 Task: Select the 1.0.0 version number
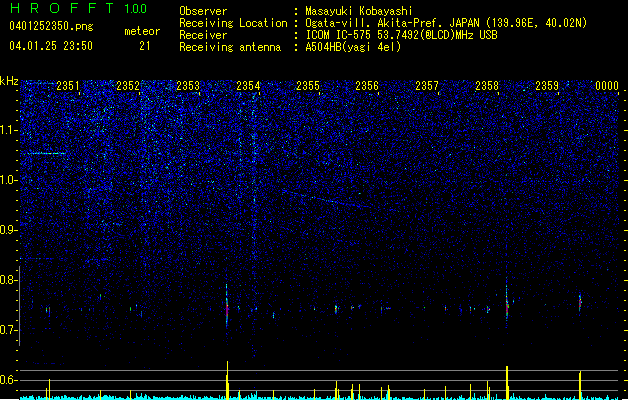pyautogui.click(x=136, y=9)
